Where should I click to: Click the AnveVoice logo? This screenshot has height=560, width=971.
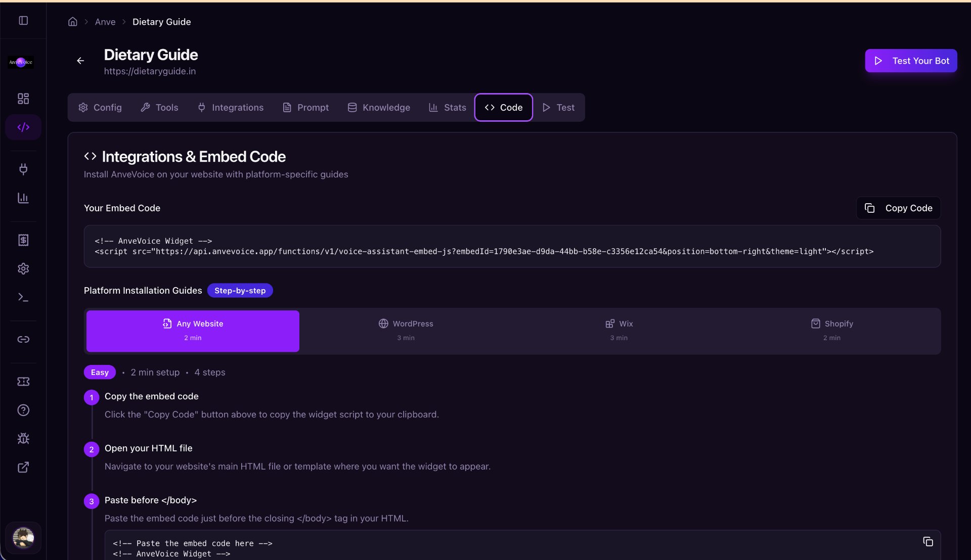click(21, 62)
